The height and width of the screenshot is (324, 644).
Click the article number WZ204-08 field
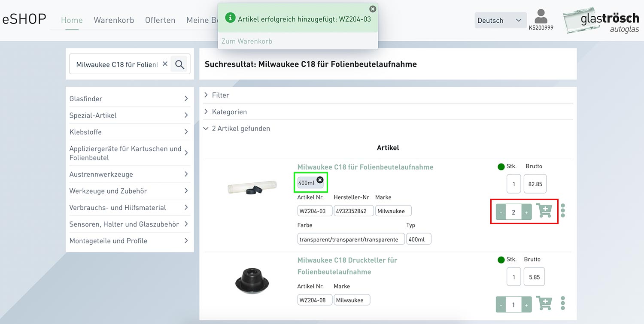[x=315, y=300]
